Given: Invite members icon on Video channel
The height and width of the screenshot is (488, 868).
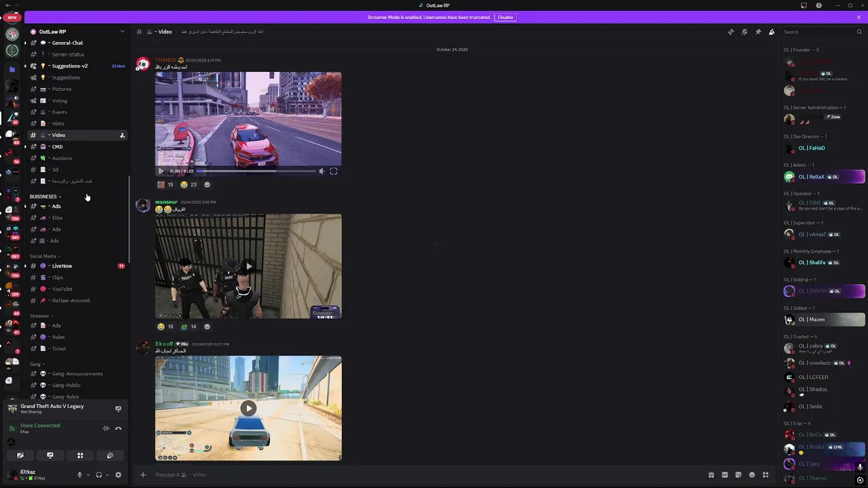Looking at the screenshot, I should click(122, 135).
